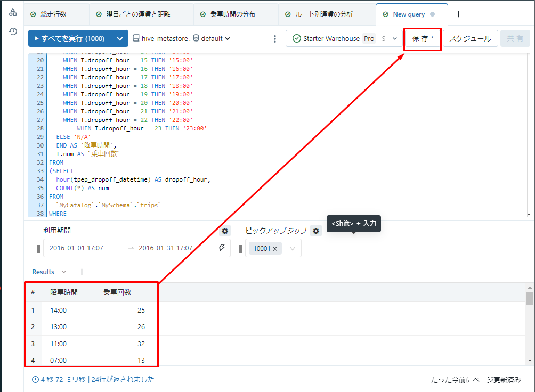Click the COUNT(*) AS num editor line
The image size is (535, 392).
coord(83,188)
